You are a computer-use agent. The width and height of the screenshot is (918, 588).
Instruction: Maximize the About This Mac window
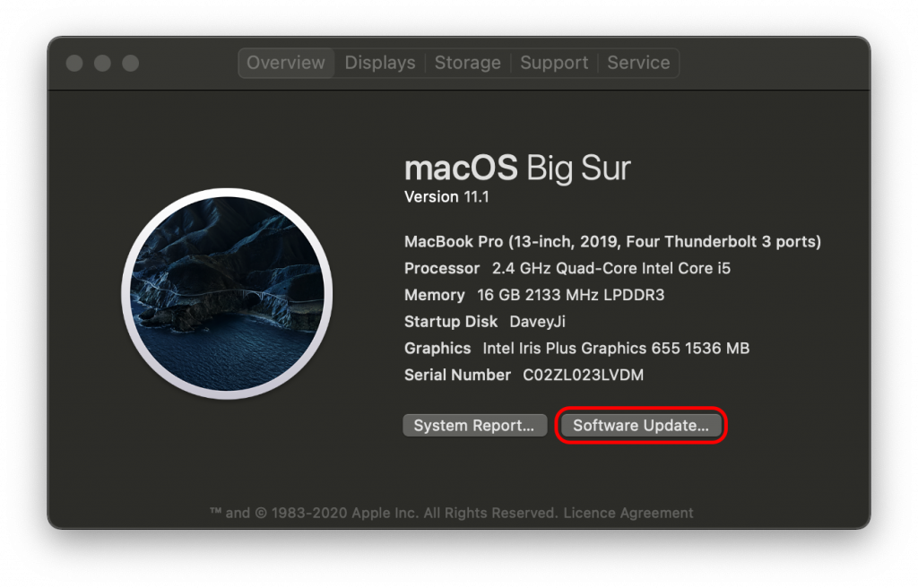coord(131,63)
